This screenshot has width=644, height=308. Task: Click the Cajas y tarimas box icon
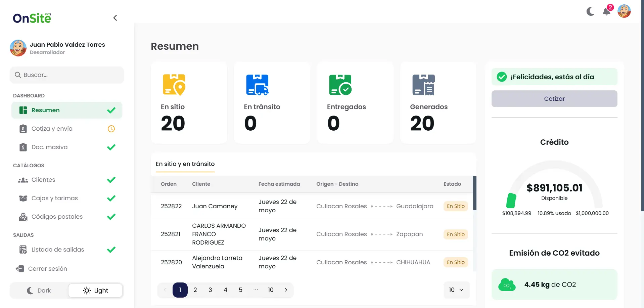(x=23, y=198)
